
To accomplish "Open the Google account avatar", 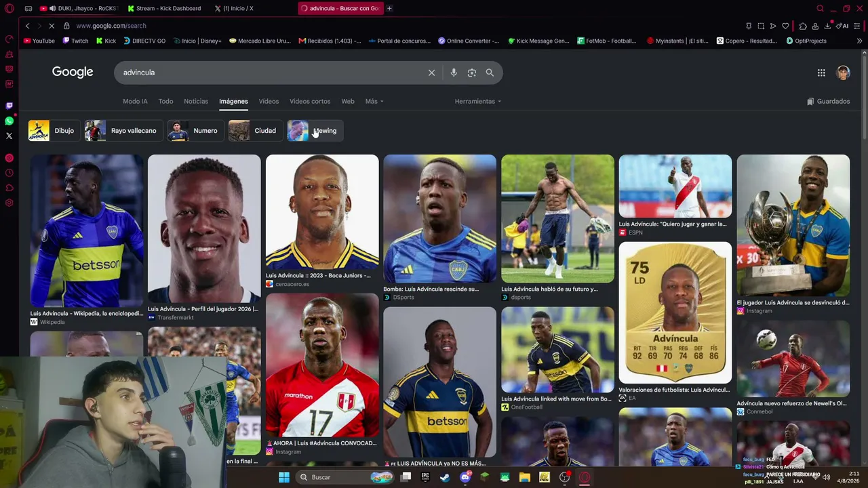I will 843,73.
